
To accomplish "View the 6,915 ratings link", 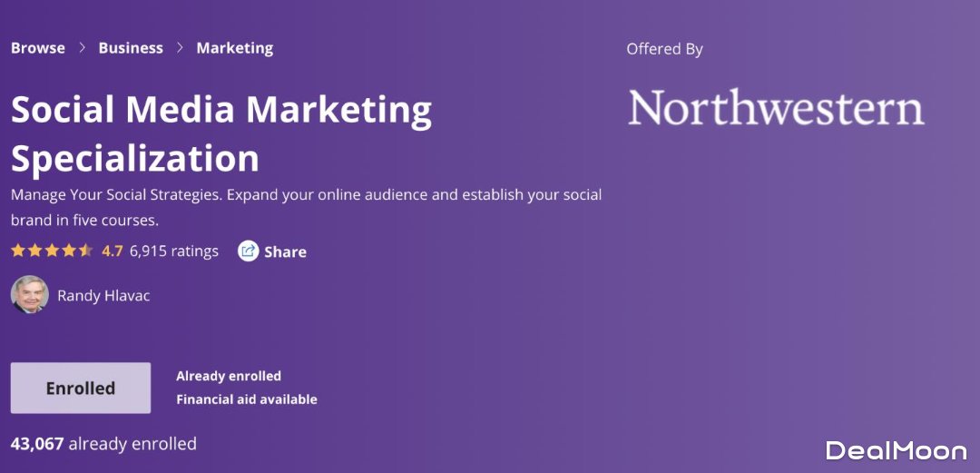I will [174, 251].
